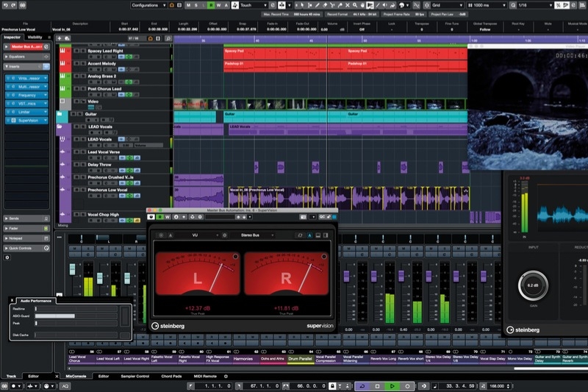The width and height of the screenshot is (588, 392).
Task: Expand the Sends section in Inspector
Action: point(26,218)
